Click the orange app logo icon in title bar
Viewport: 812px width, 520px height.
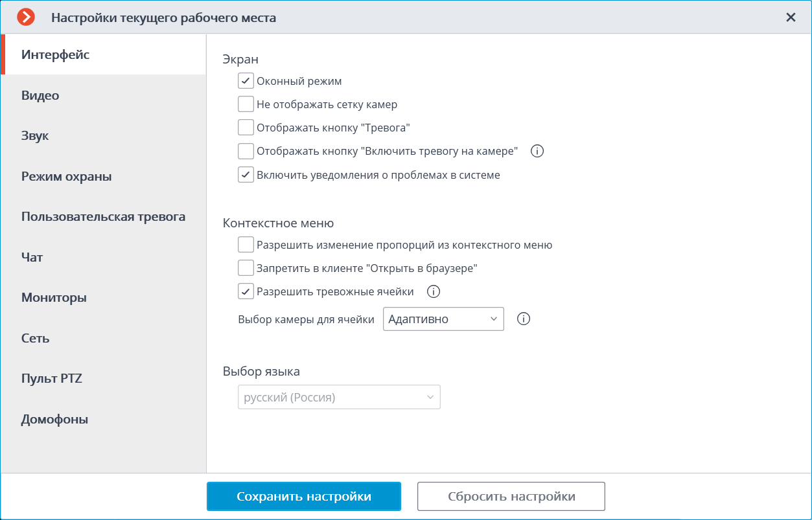click(x=26, y=17)
